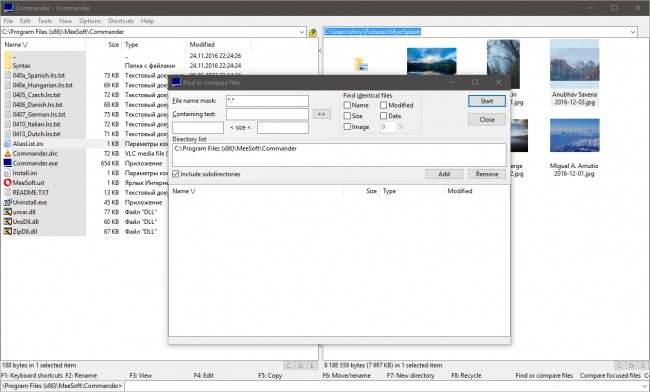Start the file search

point(487,101)
